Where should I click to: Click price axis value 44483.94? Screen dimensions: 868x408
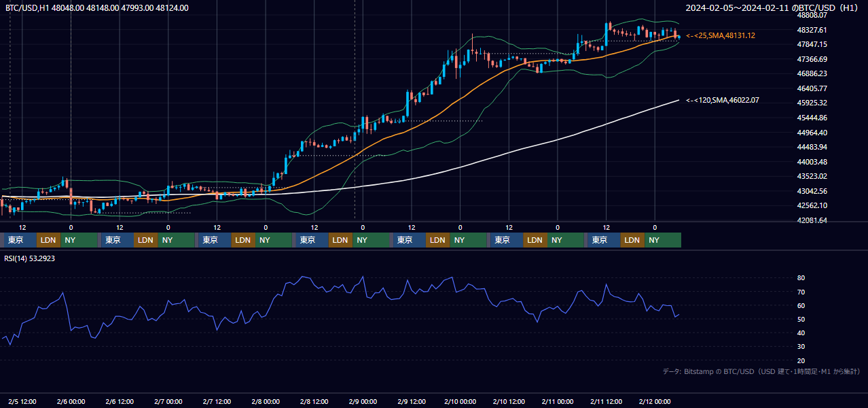coord(812,147)
